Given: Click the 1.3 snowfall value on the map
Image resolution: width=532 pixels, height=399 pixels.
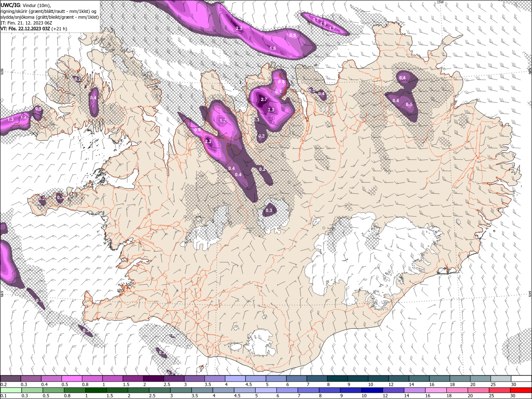Looking at the screenshot, I should pos(11,119).
